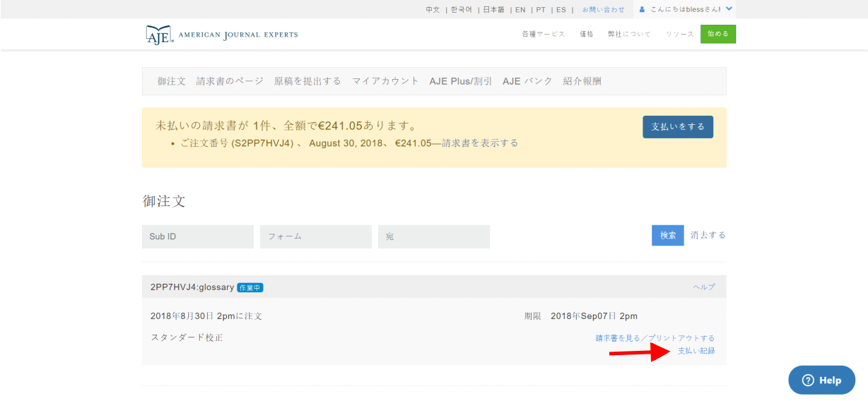Open the Help chat widget
The image size is (868, 401).
(821, 380)
